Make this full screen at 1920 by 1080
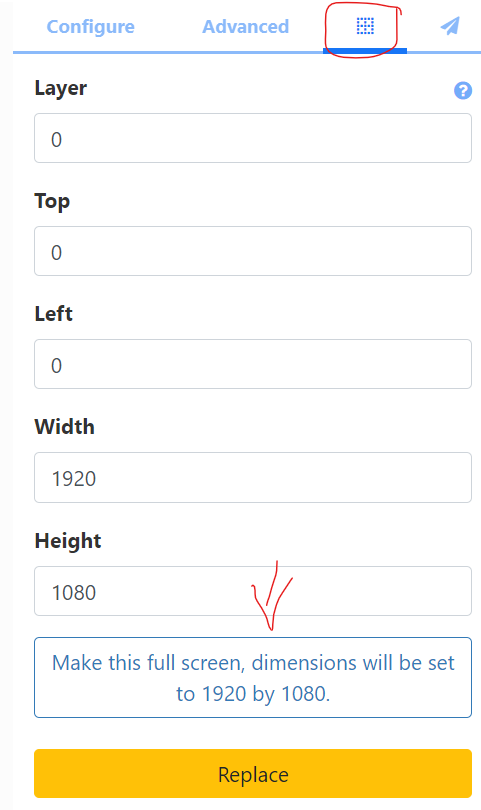The height and width of the screenshot is (810, 481). [253, 678]
